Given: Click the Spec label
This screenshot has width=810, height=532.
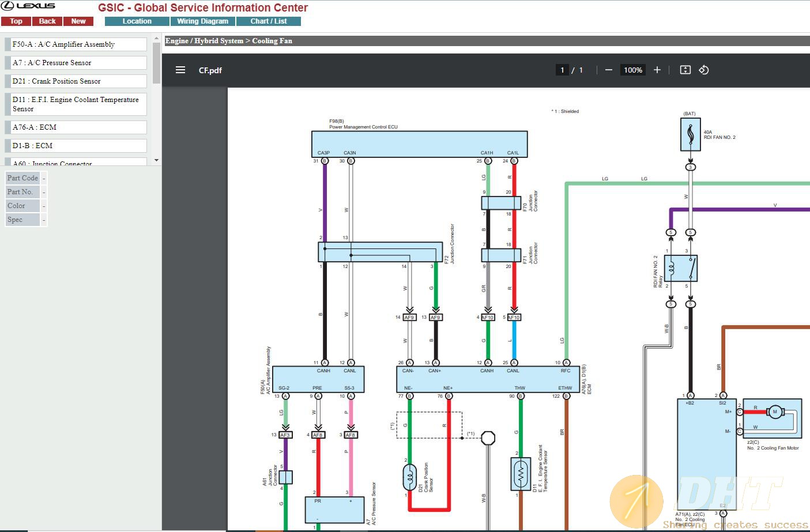Looking at the screenshot, I should point(22,220).
